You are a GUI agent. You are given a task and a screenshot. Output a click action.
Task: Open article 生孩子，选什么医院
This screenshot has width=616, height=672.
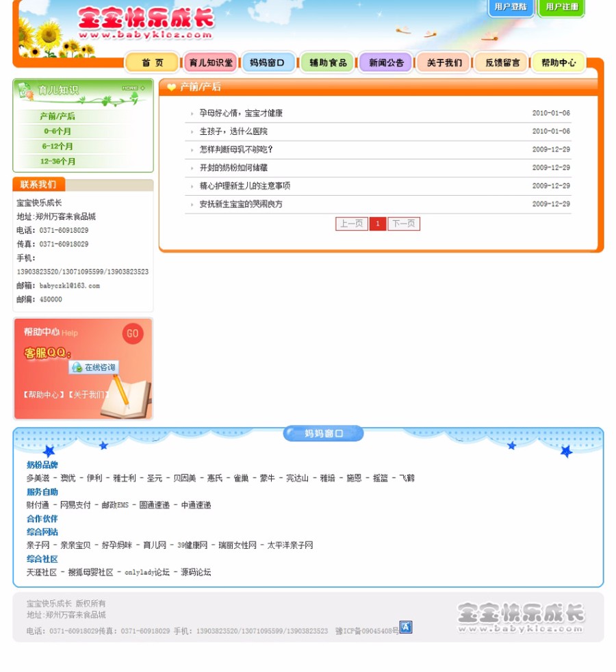tap(233, 131)
